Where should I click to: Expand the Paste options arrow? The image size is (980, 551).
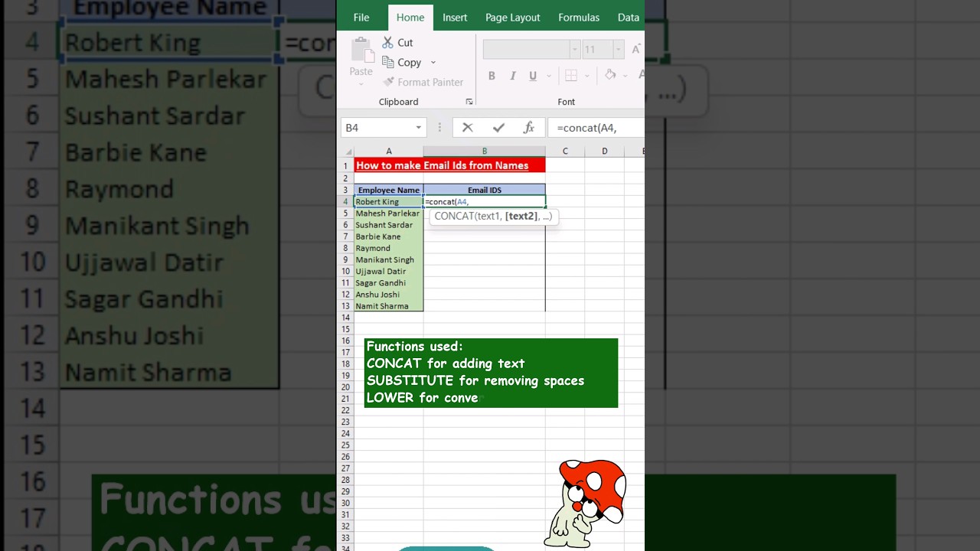[361, 83]
